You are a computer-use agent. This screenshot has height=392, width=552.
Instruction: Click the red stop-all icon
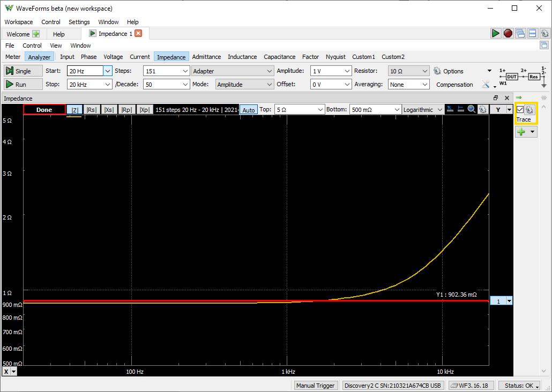(508, 33)
